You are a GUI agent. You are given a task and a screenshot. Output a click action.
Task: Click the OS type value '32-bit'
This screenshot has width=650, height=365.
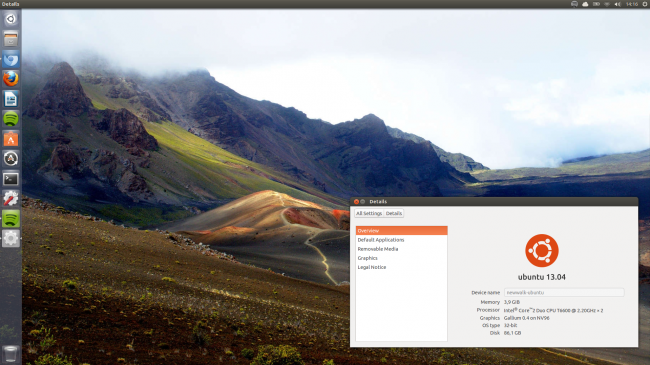pyautogui.click(x=510, y=325)
